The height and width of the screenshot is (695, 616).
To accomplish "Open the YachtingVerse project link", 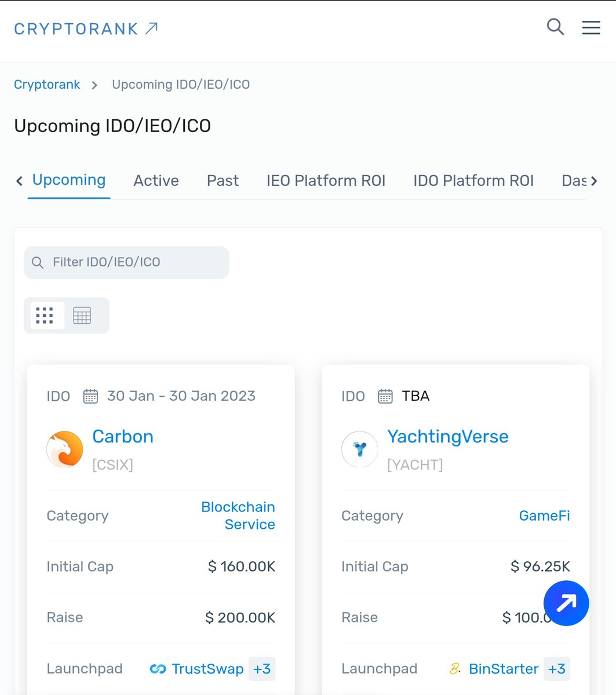I will point(448,436).
